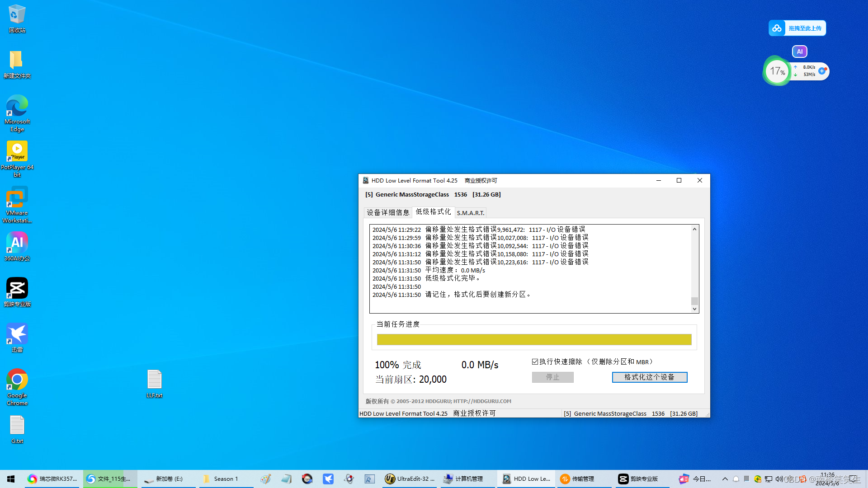Screen dimensions: 868x488
Task: Expand the system tray hidden icons chevron
Action: (725, 479)
